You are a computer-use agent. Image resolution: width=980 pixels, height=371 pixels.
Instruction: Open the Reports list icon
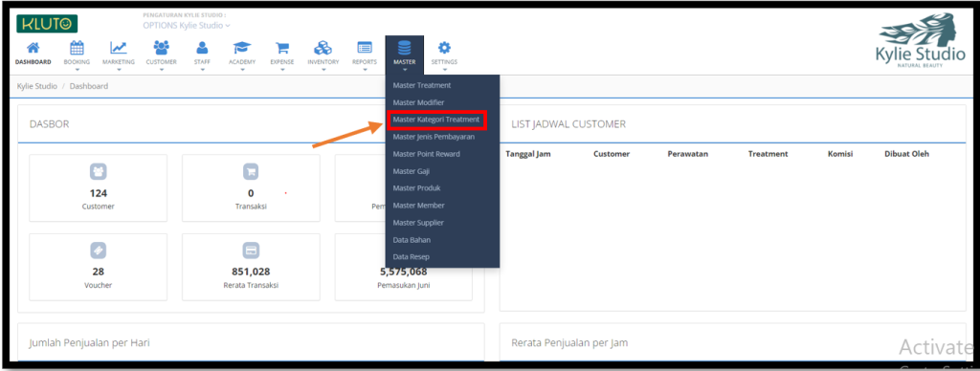coord(365,48)
